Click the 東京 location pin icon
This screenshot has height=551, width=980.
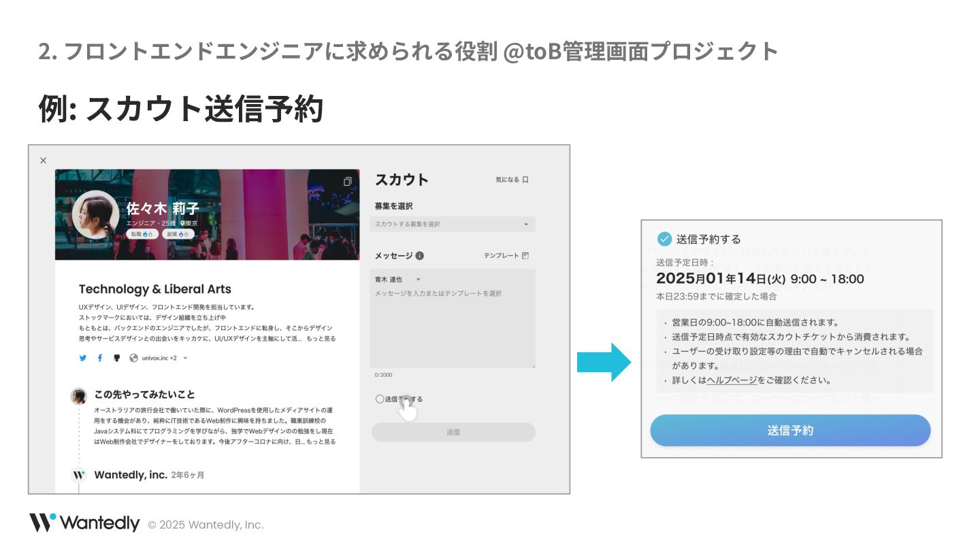click(x=182, y=223)
